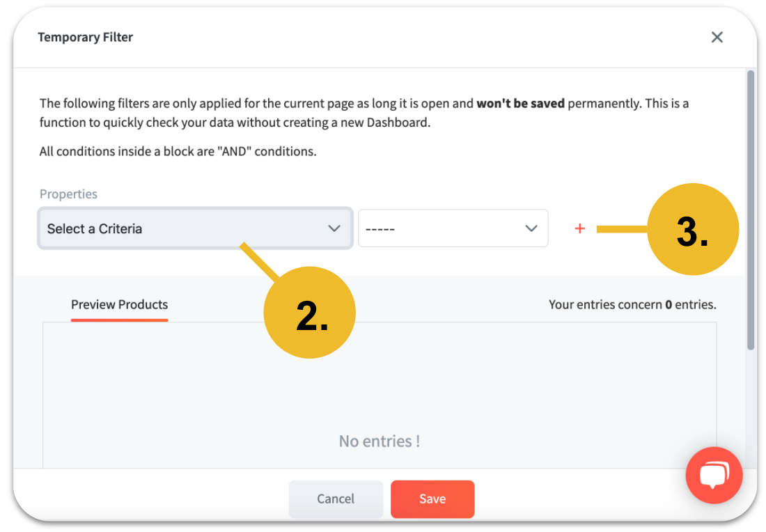Switch to the Preview Products tab
The height and width of the screenshot is (532, 766).
(119, 304)
